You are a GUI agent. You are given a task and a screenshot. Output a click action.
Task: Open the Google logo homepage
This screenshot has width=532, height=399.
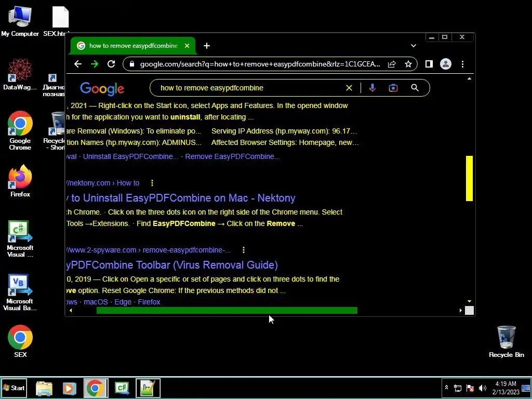click(x=102, y=88)
